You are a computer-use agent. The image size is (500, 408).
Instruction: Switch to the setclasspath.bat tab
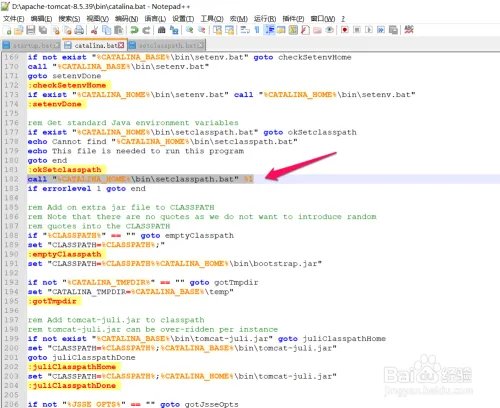[166, 45]
